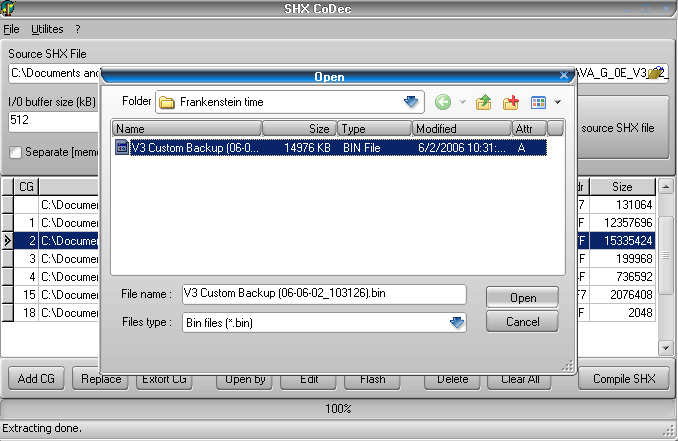Click the CG table scrollbar thumb
678x441 pixels.
coord(665,255)
